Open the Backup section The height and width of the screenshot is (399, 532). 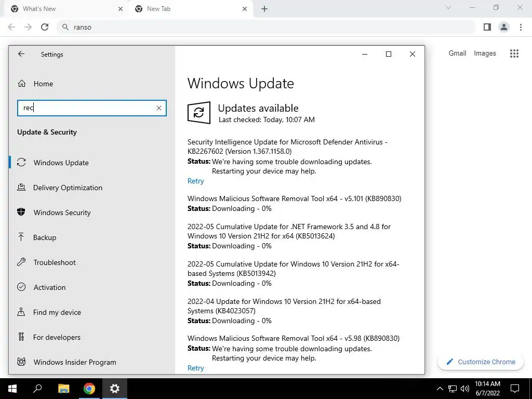tap(91, 237)
